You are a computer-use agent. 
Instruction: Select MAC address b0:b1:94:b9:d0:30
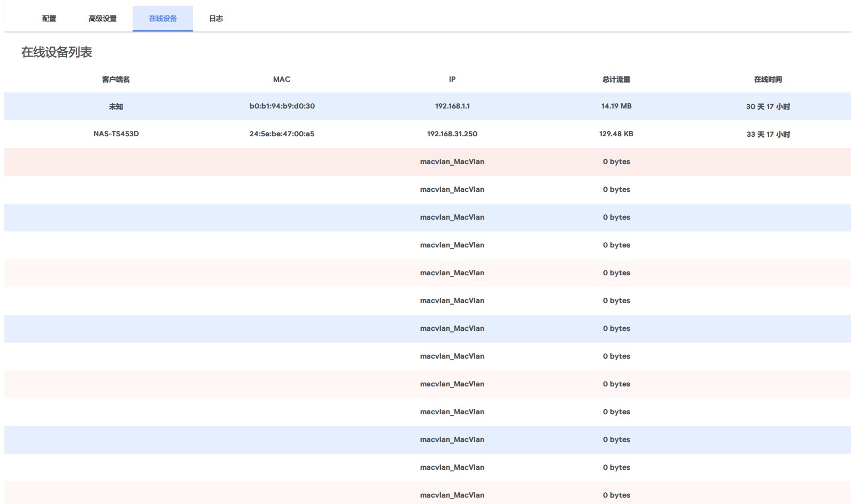(x=282, y=106)
